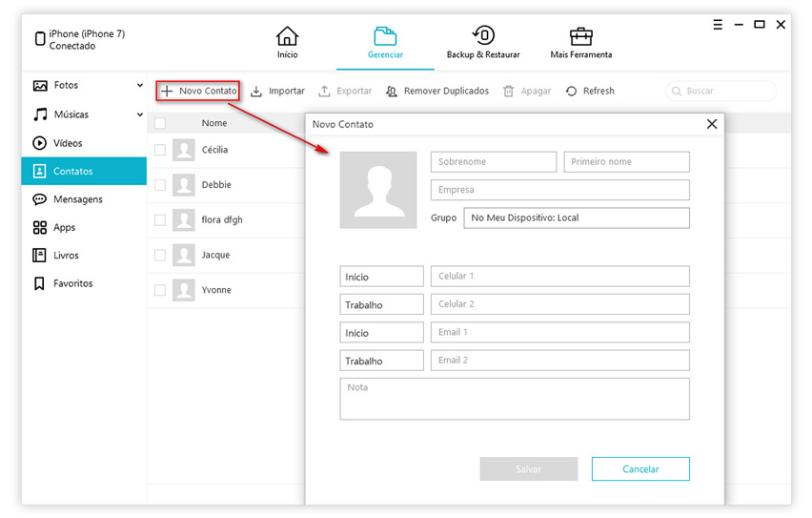Click the Nota text area
The width and height of the screenshot is (812, 518).
coord(515,399)
